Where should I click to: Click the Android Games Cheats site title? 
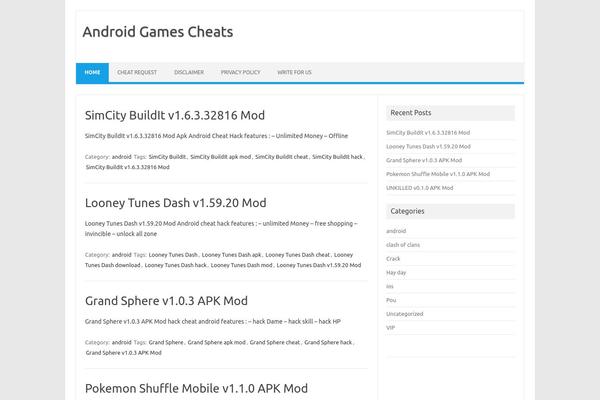158,32
